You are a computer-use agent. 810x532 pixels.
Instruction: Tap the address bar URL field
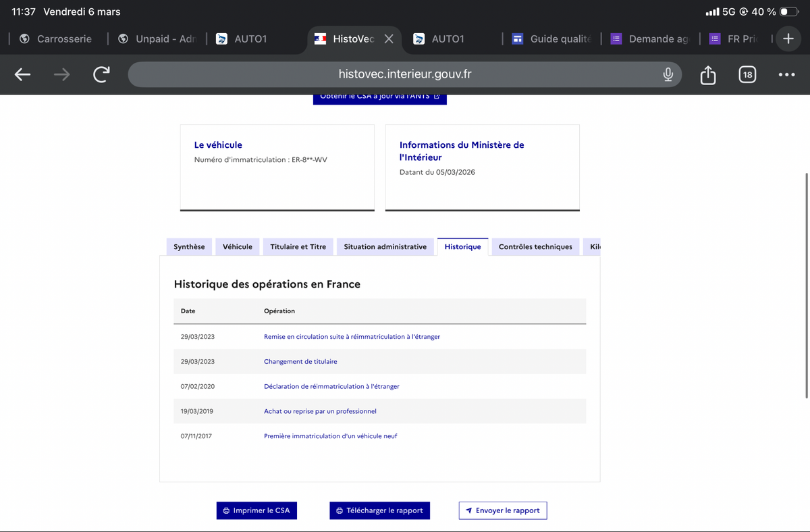[x=405, y=74]
